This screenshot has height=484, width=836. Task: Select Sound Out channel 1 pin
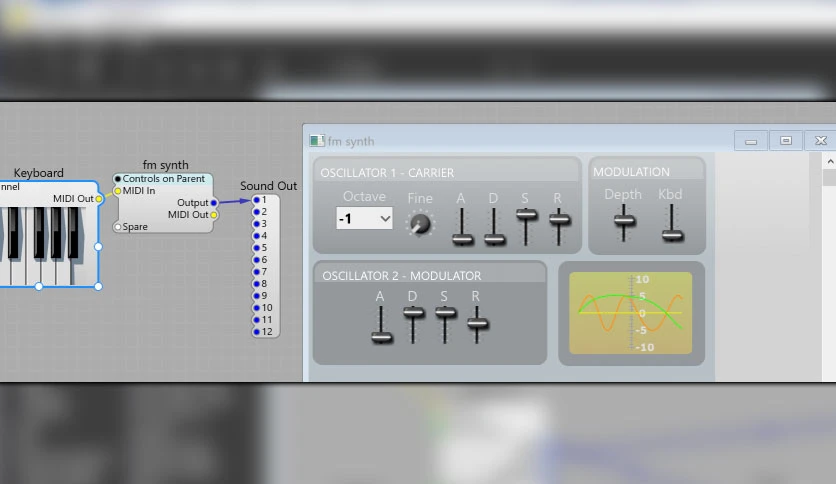click(x=256, y=200)
